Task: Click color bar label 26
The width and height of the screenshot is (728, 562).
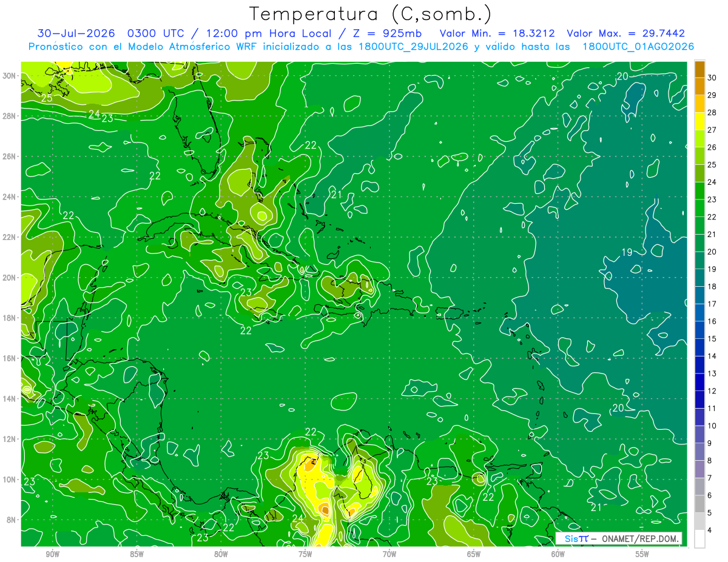Action: [x=712, y=147]
